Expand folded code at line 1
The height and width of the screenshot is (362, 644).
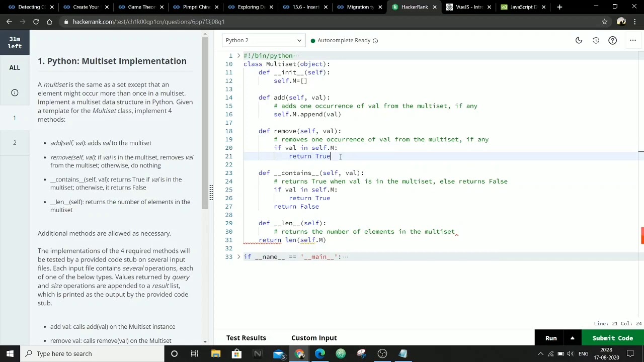(239, 56)
